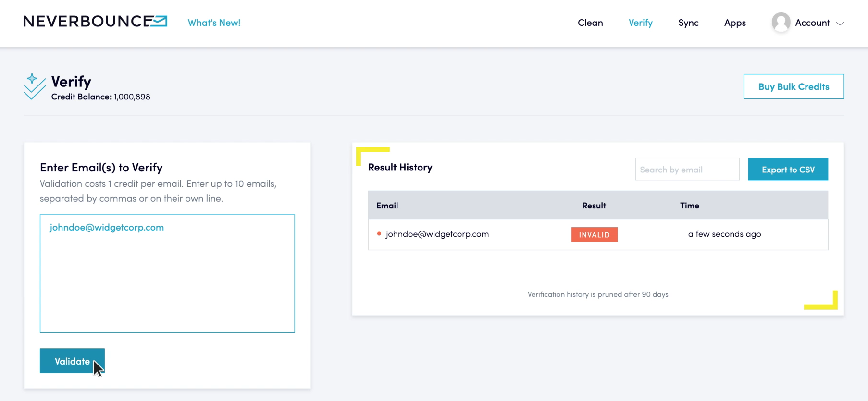Click the Verify page title
Image resolution: width=868 pixels, height=401 pixels.
click(x=71, y=82)
